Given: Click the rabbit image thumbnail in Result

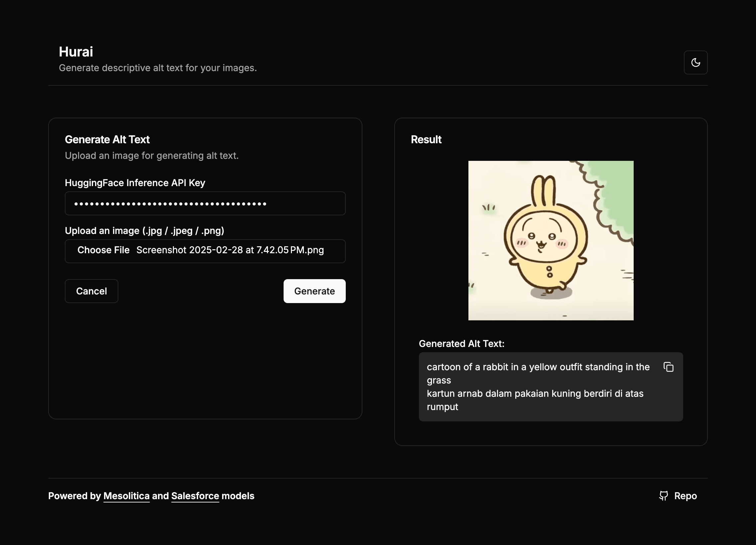Looking at the screenshot, I should [551, 241].
